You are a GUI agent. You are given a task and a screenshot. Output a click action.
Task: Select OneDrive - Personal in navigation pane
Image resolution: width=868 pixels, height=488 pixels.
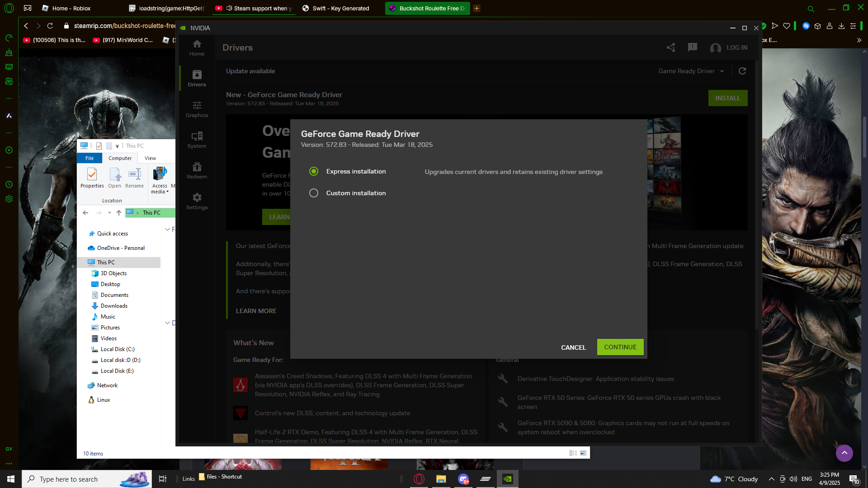121,248
